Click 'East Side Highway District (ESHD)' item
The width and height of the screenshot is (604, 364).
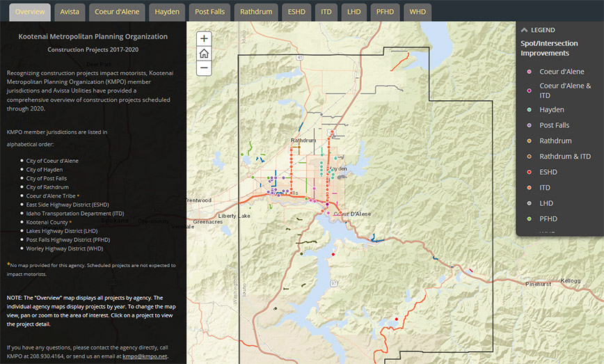pyautogui.click(x=67, y=205)
